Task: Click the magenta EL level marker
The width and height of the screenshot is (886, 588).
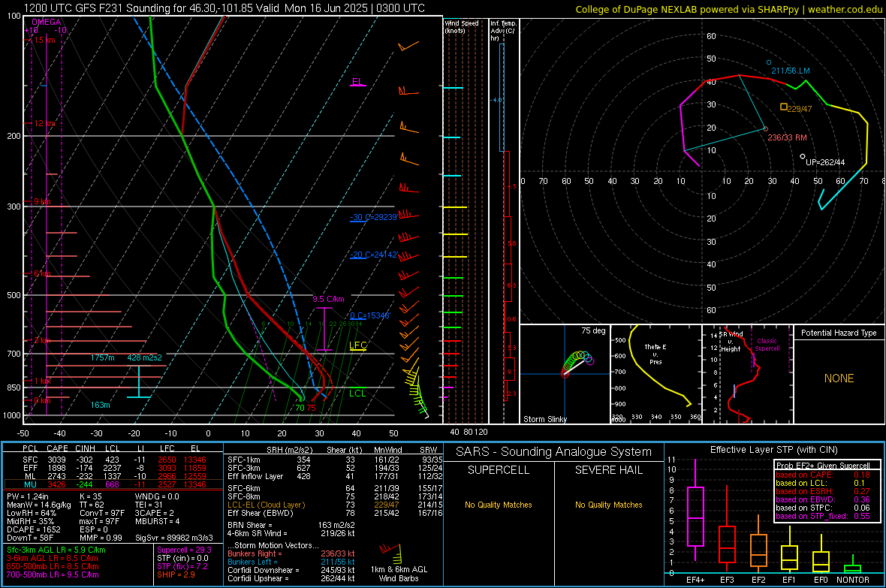Action: [x=357, y=82]
